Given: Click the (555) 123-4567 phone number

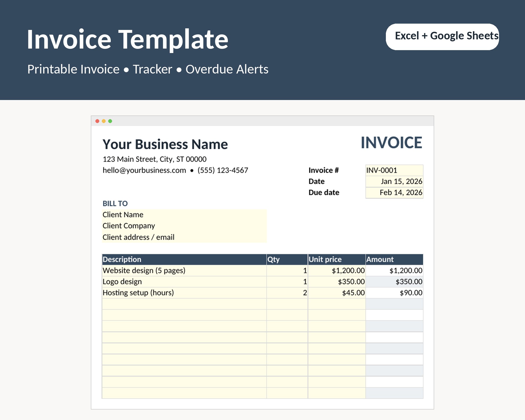Looking at the screenshot, I should point(223,170).
